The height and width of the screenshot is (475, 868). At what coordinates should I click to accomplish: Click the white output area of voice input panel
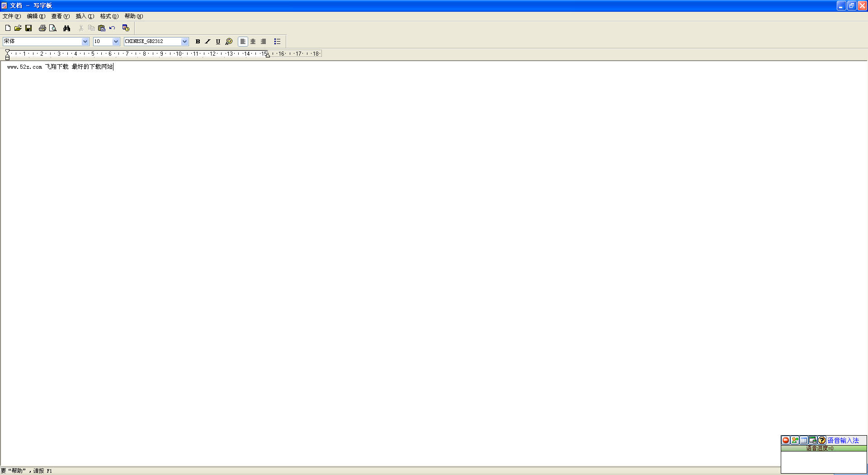[824, 462]
